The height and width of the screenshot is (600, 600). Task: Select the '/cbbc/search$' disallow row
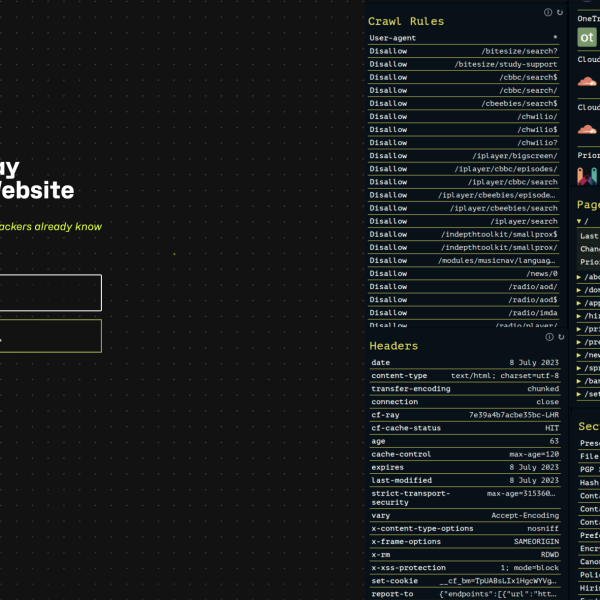point(463,77)
